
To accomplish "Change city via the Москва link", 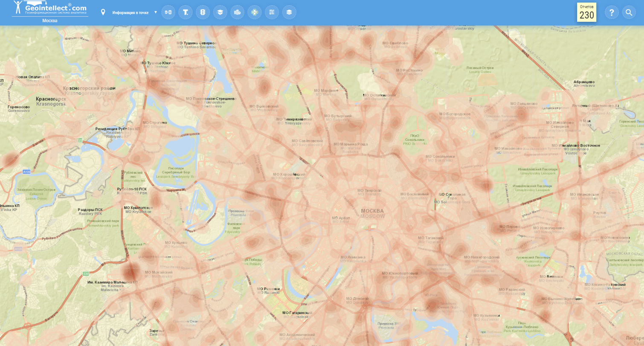I will point(50,20).
